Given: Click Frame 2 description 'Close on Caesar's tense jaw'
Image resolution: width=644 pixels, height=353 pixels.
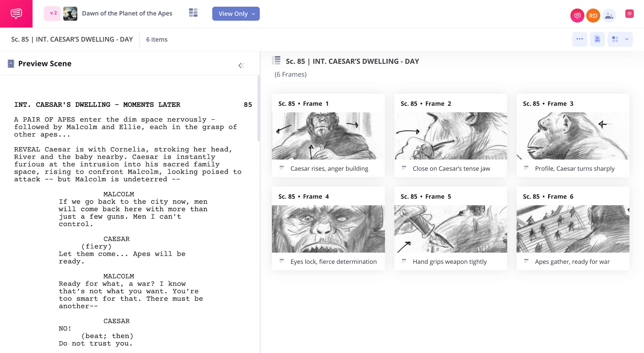Looking at the screenshot, I should coord(451,168).
